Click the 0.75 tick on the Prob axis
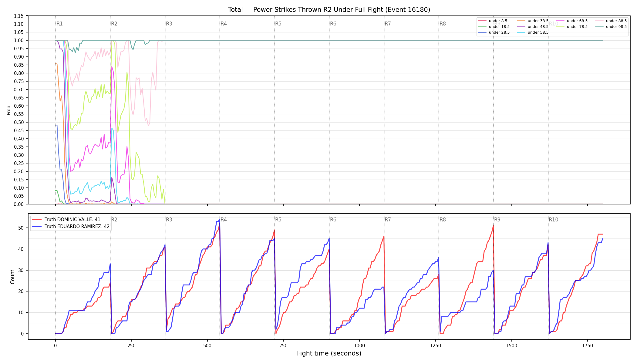637x364 pixels. pyautogui.click(x=19, y=81)
